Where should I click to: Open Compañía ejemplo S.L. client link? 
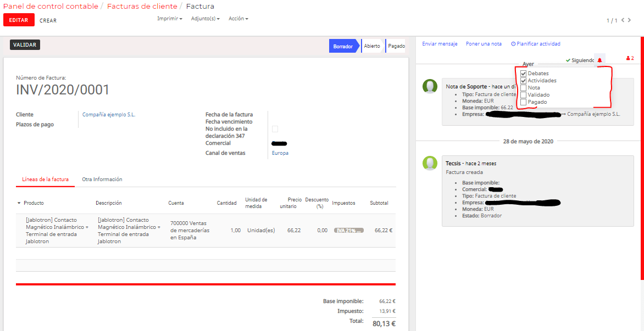click(109, 115)
